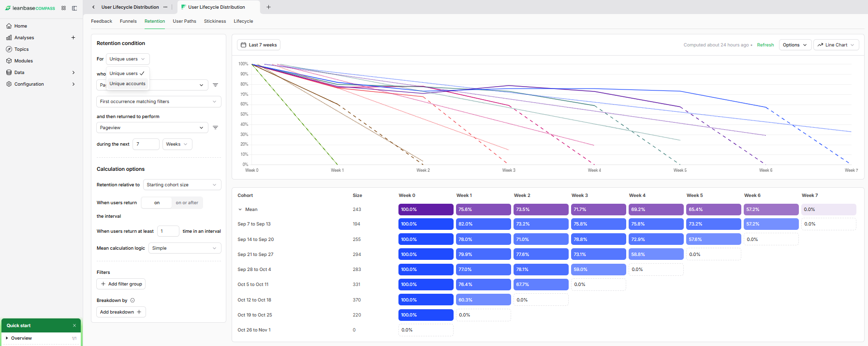Go back using the top-left arrow
The width and height of the screenshot is (868, 346).
pyautogui.click(x=93, y=7)
